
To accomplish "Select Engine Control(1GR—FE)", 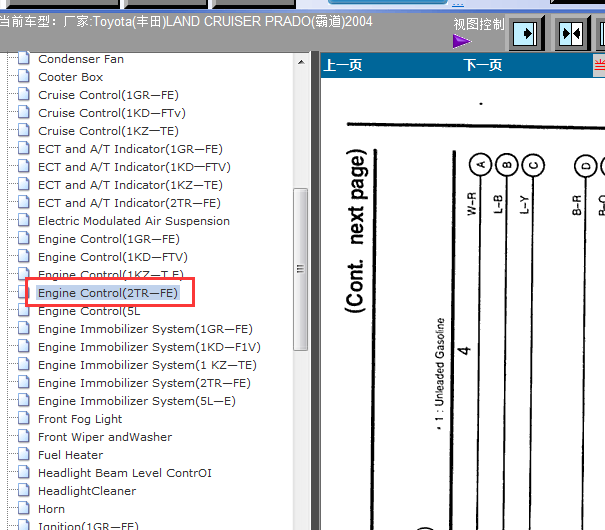I will (x=108, y=239).
